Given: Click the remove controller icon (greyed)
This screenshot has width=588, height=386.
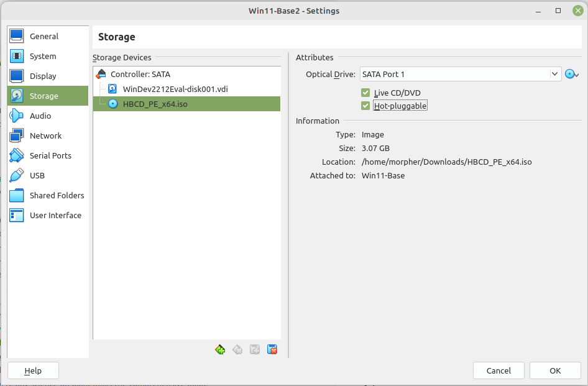Looking at the screenshot, I should (237, 350).
